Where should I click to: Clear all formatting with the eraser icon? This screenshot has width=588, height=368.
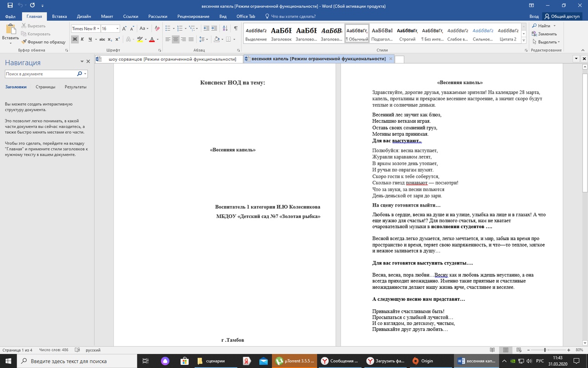(158, 29)
